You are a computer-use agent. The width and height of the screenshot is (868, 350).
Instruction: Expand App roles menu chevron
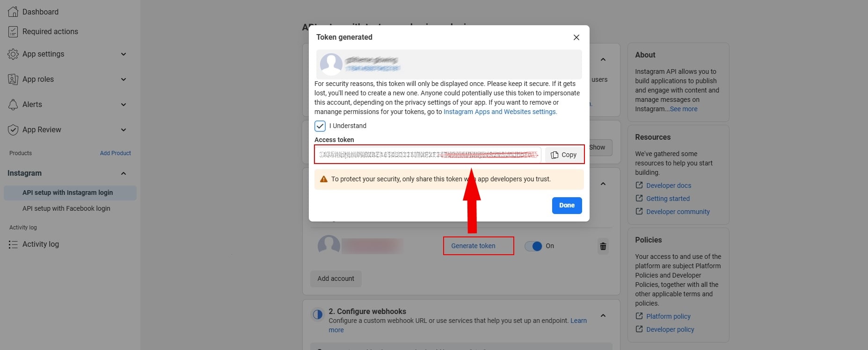[124, 79]
